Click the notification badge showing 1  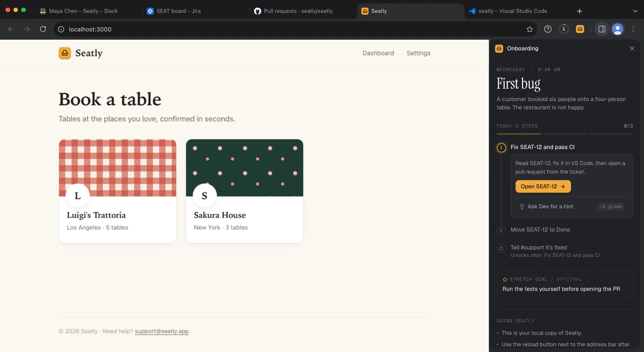[564, 29]
